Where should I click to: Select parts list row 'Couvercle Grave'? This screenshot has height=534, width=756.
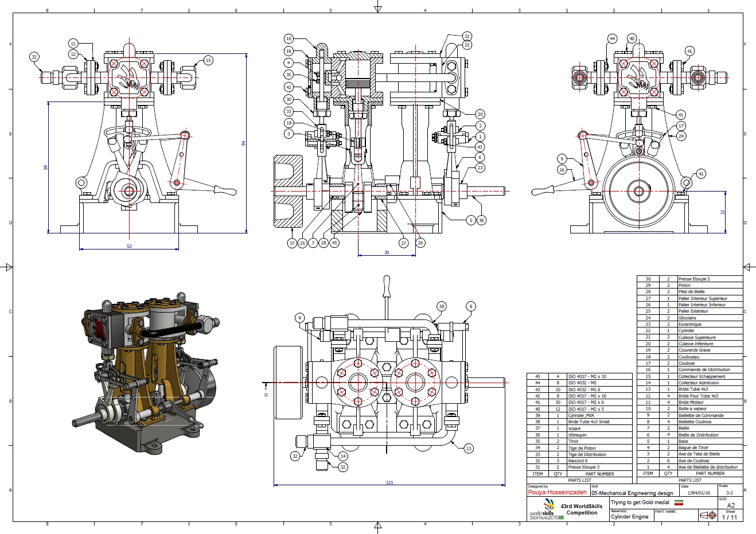coord(690,350)
